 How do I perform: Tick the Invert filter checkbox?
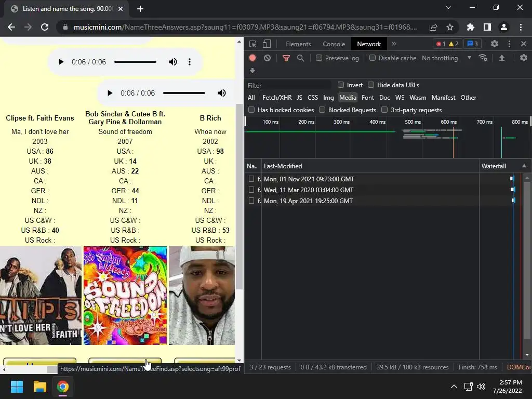341,85
